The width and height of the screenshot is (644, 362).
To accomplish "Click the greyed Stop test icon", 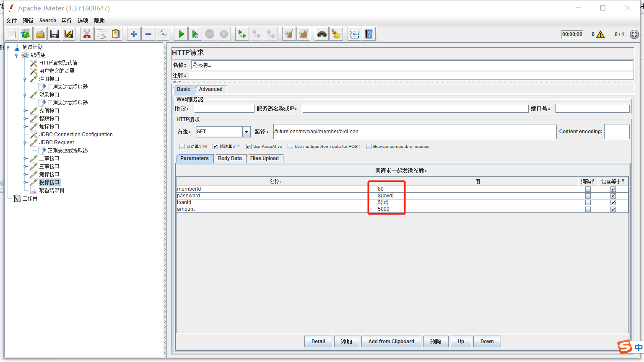I will [210, 34].
